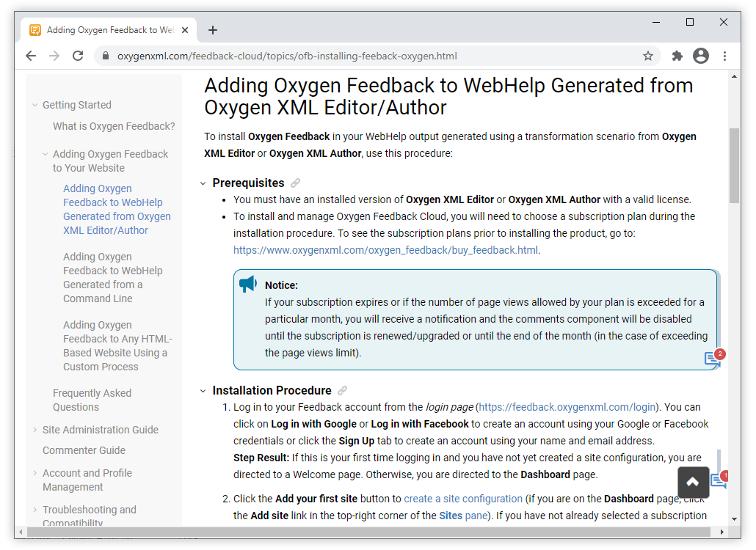Image resolution: width=756 pixels, height=550 pixels.
Task: Expand the Site Administration Guide node
Action: (x=34, y=430)
